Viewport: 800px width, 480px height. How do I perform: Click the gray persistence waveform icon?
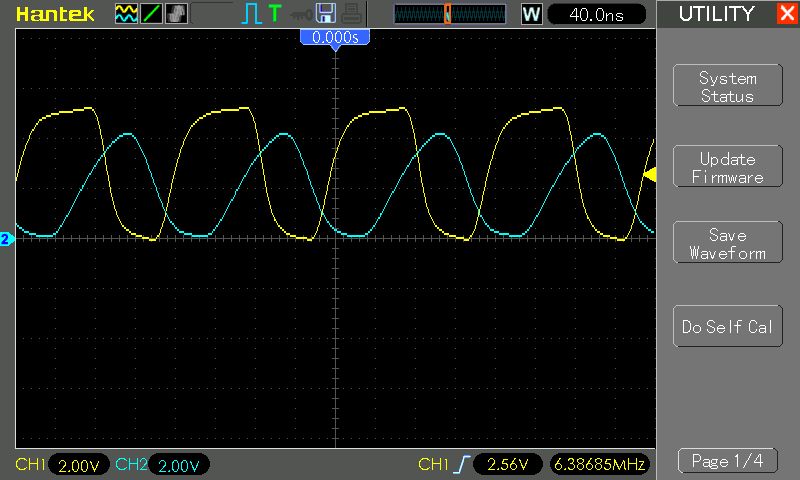(177, 14)
